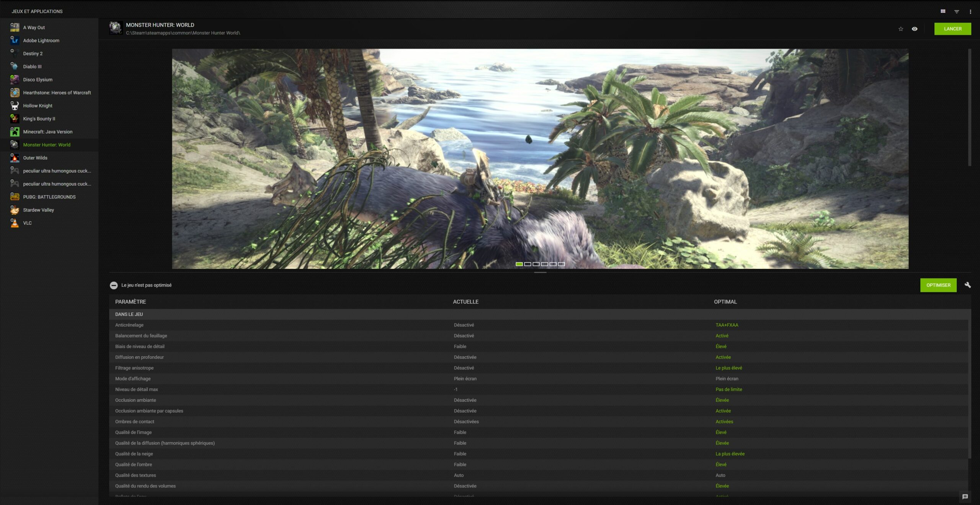Click the settings panel resize handle
Image resolution: width=980 pixels, height=505 pixels.
pos(540,272)
